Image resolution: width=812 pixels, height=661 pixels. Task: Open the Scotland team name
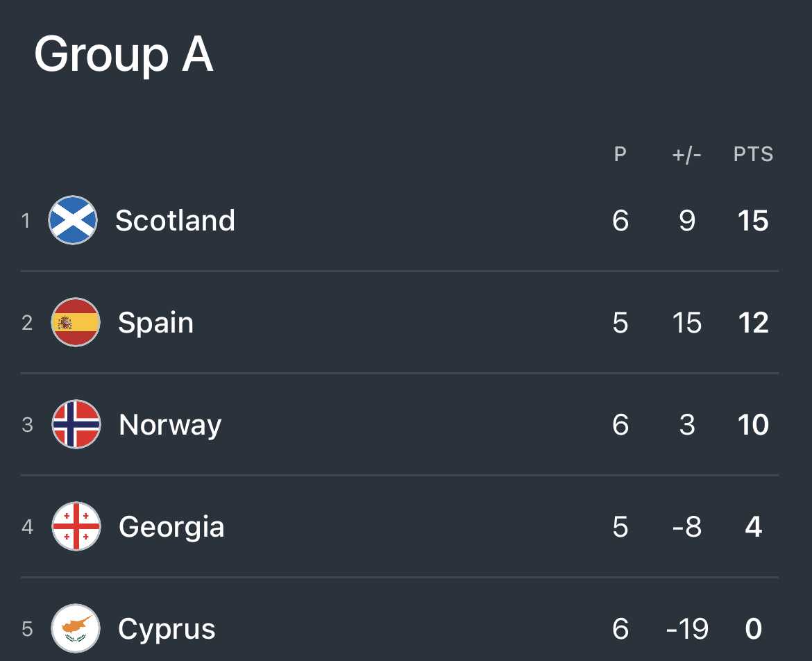click(175, 220)
